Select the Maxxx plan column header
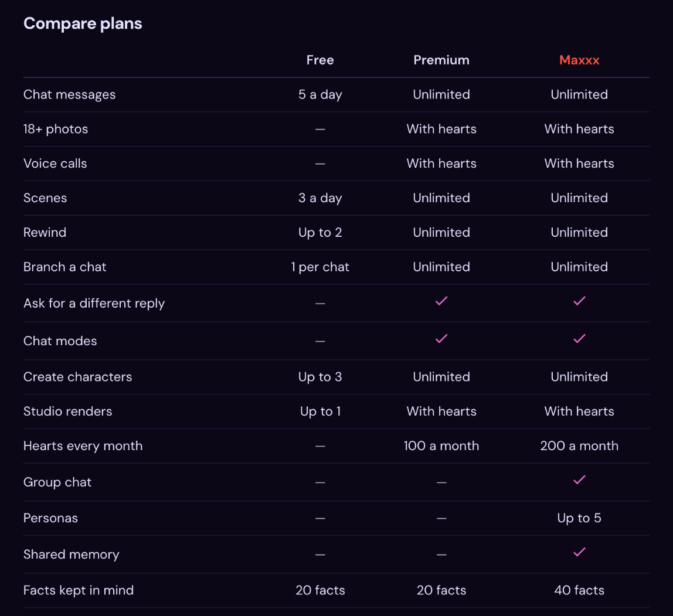Viewport: 673px width, 616px height. 579,60
